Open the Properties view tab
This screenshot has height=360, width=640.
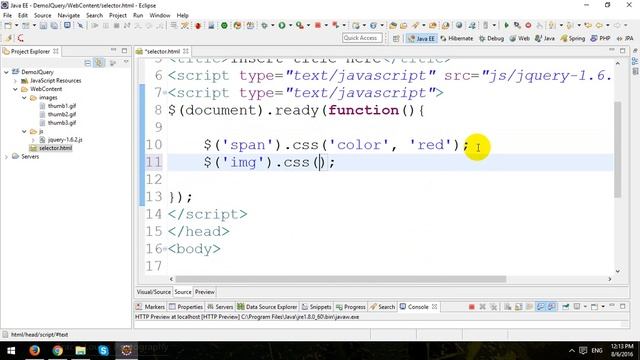click(186, 307)
